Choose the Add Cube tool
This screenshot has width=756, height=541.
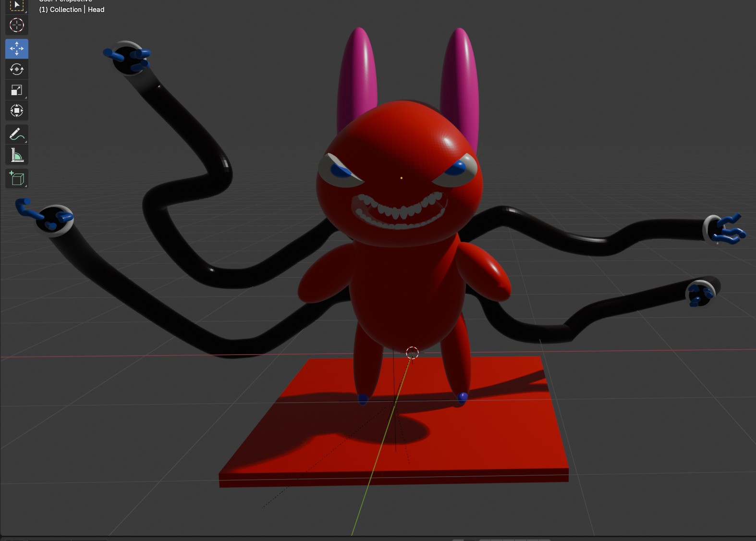pyautogui.click(x=17, y=178)
